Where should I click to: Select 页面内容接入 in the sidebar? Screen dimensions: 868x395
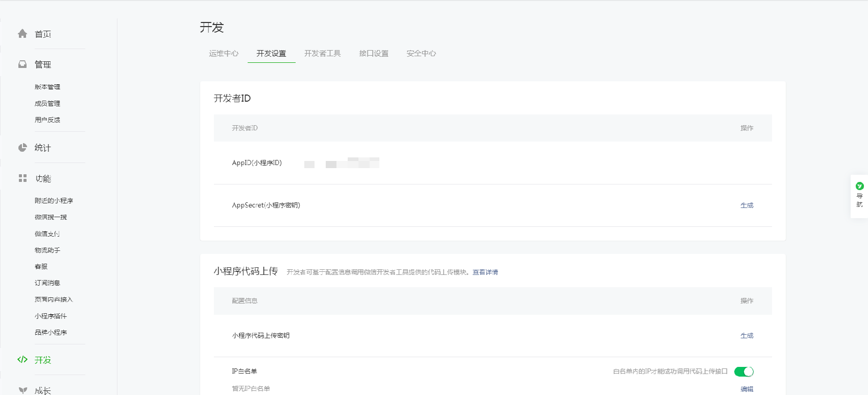(54, 299)
